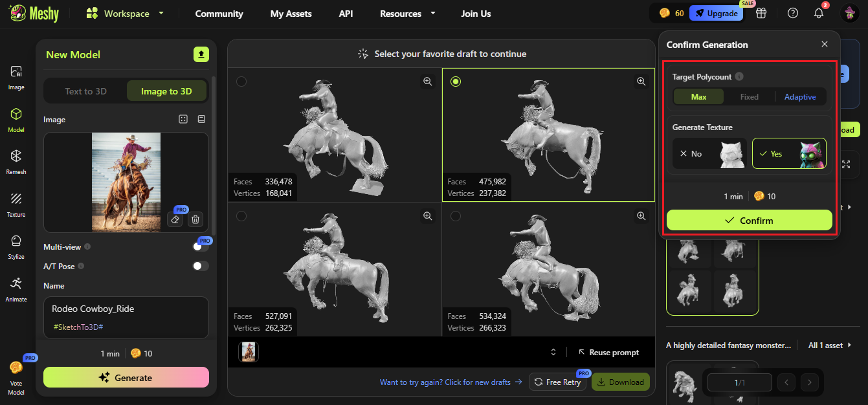Open the Stylize tool
This screenshot has width=868, height=405.
[x=16, y=247]
